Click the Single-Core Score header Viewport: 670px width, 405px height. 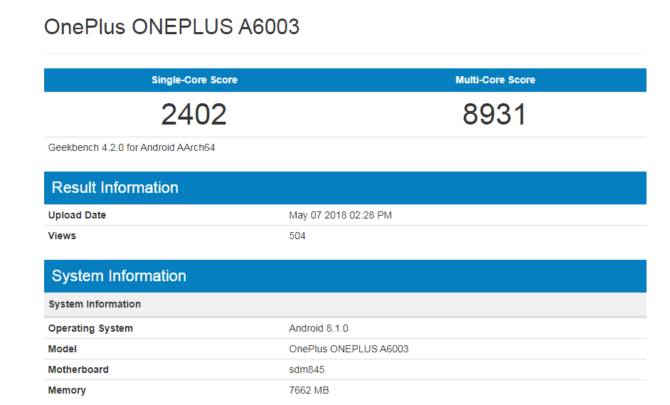point(194,80)
